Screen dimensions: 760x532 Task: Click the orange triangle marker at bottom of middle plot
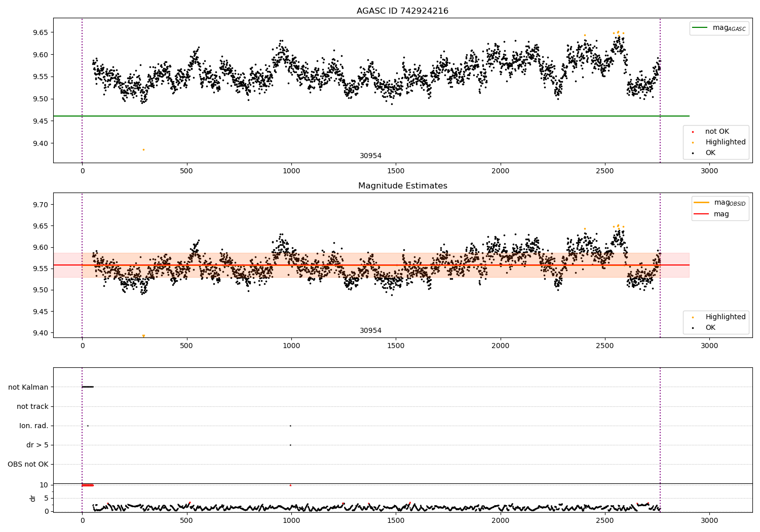143,336
